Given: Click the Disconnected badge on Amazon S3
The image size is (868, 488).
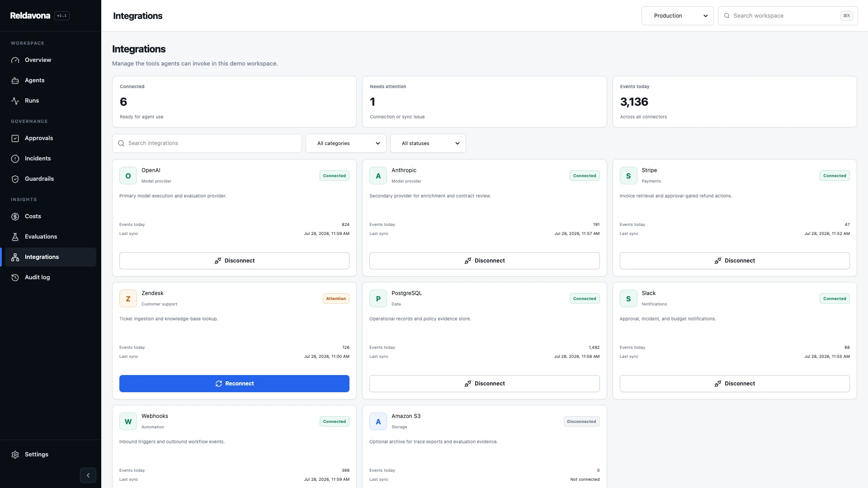Looking at the screenshot, I should pyautogui.click(x=581, y=422).
